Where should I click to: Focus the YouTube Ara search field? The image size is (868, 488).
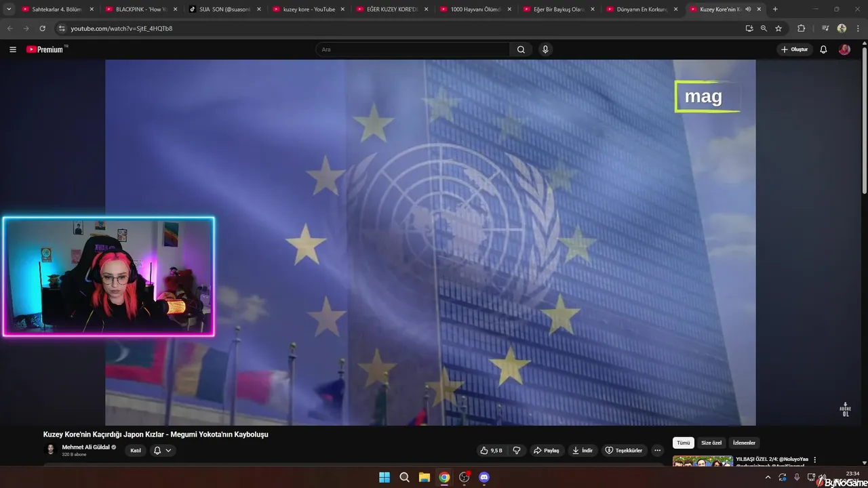(412, 49)
